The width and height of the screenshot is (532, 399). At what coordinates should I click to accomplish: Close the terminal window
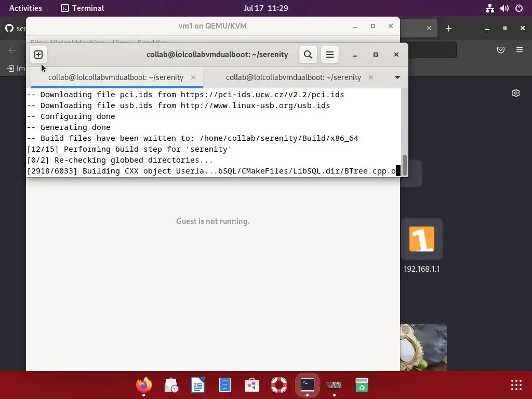tap(396, 55)
